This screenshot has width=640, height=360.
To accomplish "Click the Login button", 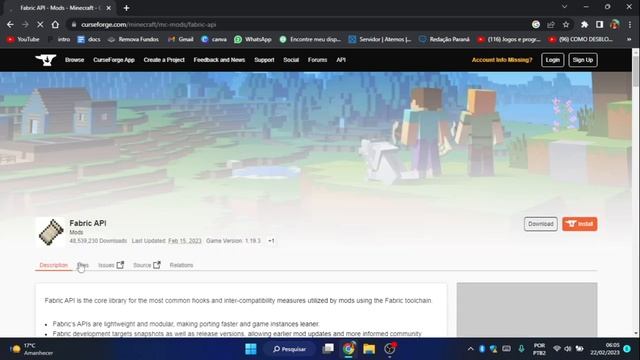I will click(553, 60).
